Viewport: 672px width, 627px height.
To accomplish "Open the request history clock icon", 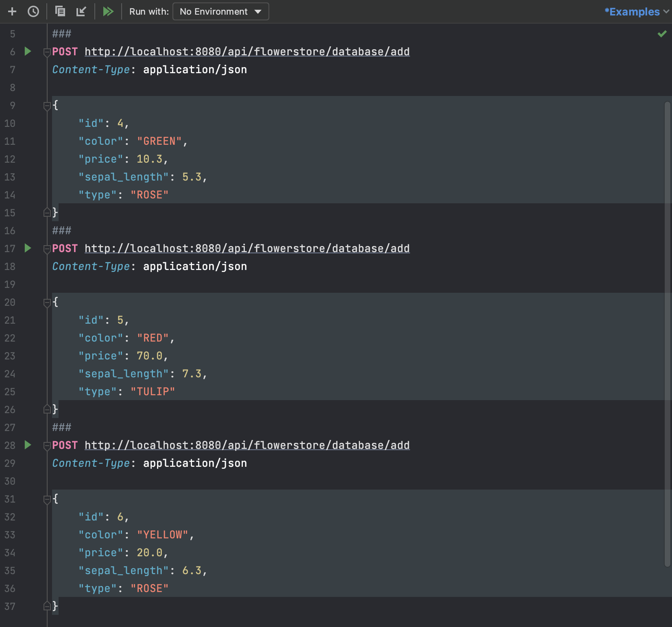I will tap(33, 11).
